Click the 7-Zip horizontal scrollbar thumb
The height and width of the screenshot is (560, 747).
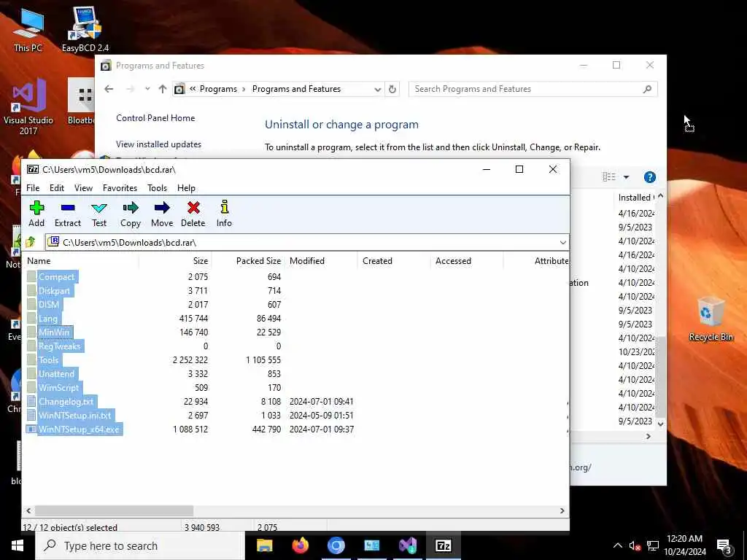(x=114, y=510)
